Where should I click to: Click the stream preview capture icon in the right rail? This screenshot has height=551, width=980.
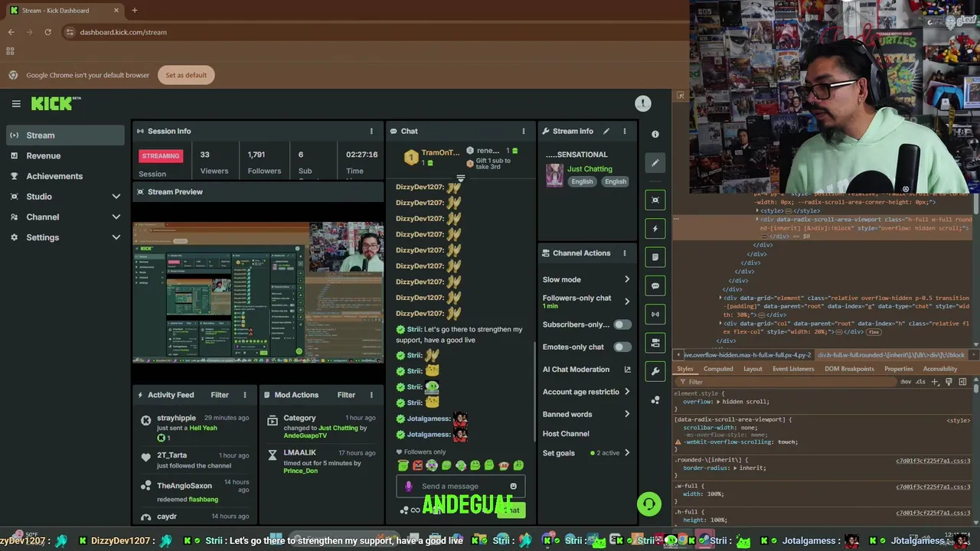click(x=655, y=200)
